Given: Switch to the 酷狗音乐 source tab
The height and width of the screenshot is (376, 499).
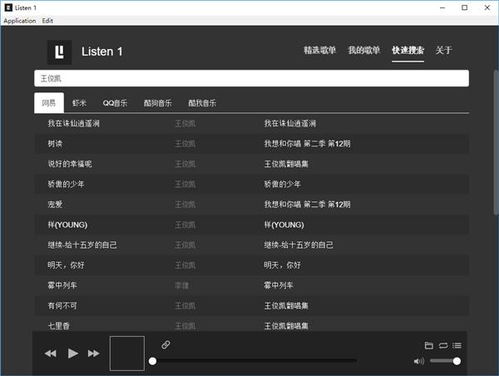Looking at the screenshot, I should click(158, 103).
